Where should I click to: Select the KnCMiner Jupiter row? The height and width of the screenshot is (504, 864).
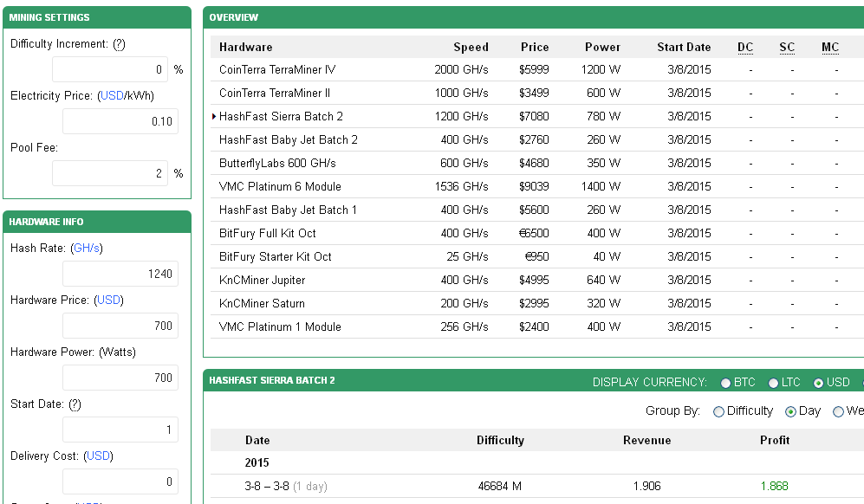[x=537, y=281]
